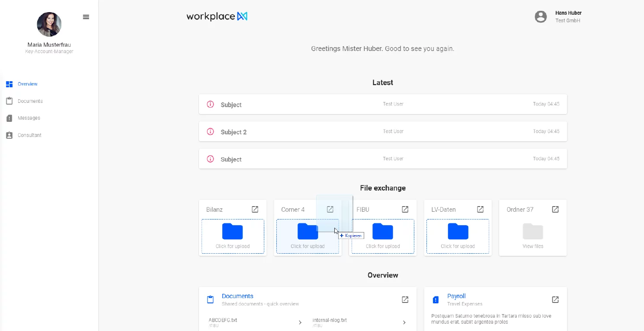Viewport: 644px width, 331px height.
Task: Open the Bilanz folder external link icon
Action: pos(255,209)
